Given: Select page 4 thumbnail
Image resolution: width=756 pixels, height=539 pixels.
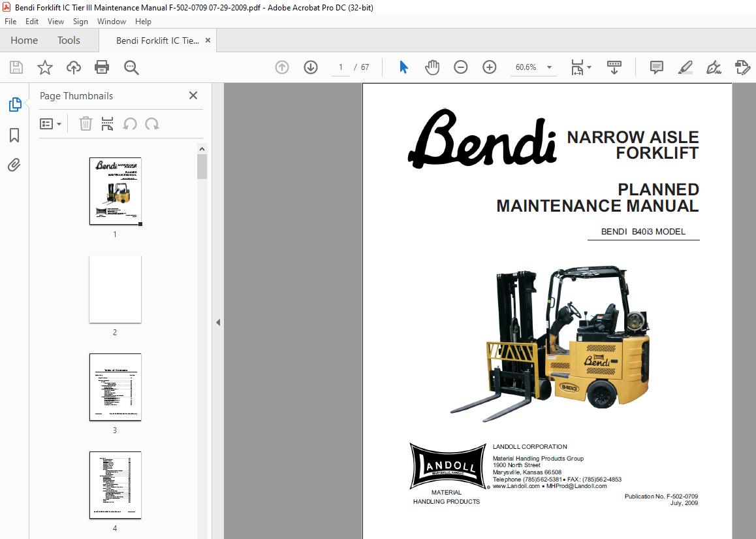Looking at the screenshot, I should point(116,485).
